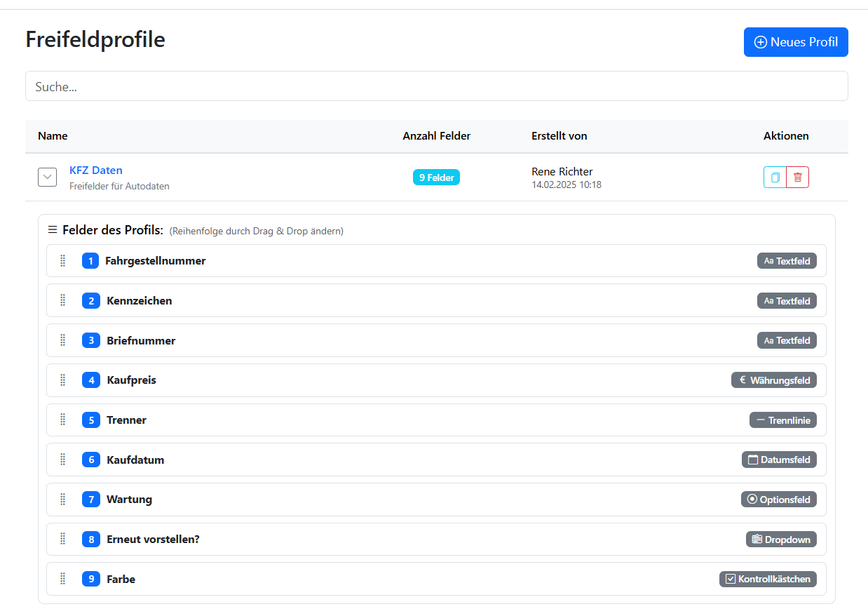The height and width of the screenshot is (616, 868).
Task: Click the 9 Felder count badge
Action: pos(436,178)
